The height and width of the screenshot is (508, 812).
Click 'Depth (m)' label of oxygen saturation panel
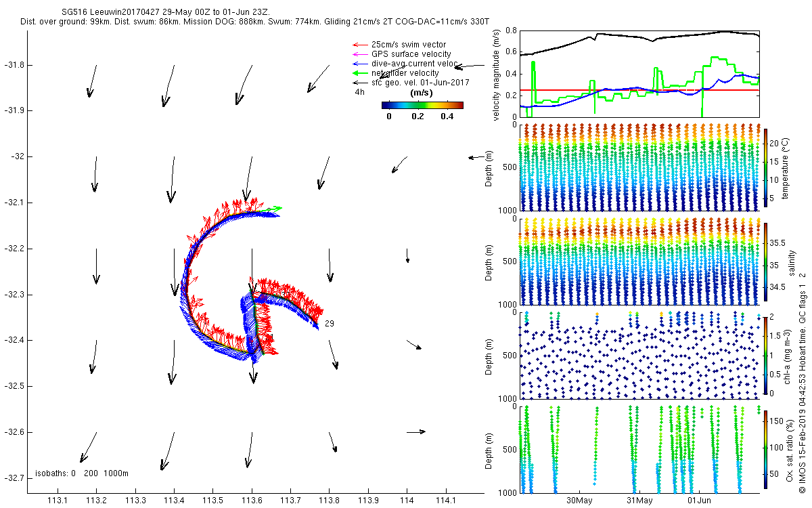(489, 449)
